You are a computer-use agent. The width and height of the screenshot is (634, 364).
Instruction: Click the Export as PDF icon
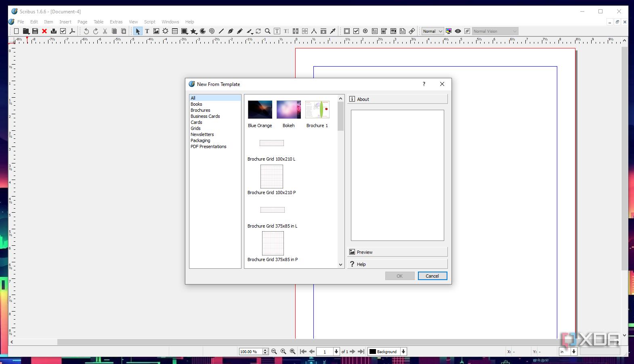pos(72,31)
